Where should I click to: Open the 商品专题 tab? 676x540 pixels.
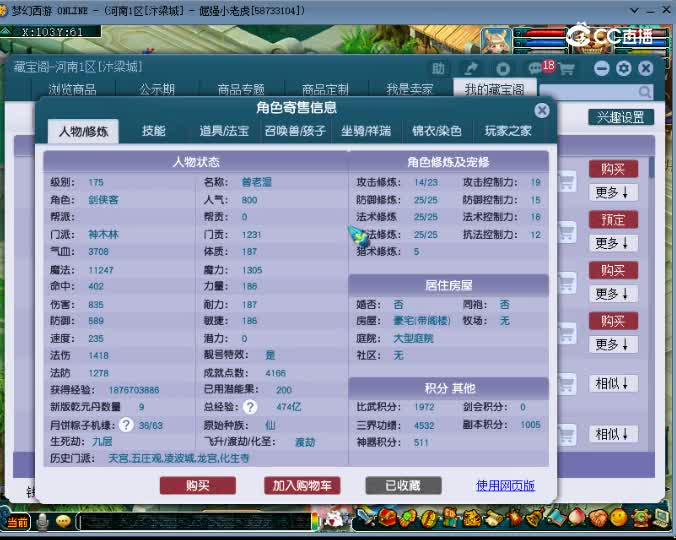[241, 89]
